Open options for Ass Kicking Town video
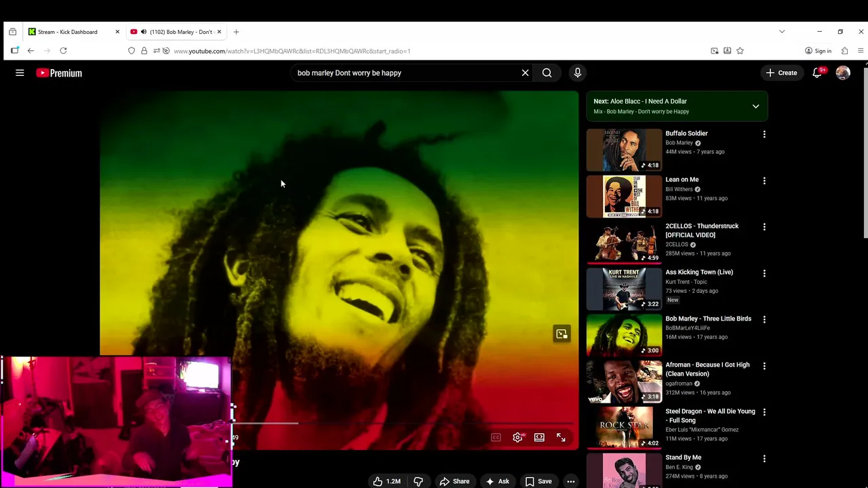The width and height of the screenshot is (868, 488). [x=764, y=273]
